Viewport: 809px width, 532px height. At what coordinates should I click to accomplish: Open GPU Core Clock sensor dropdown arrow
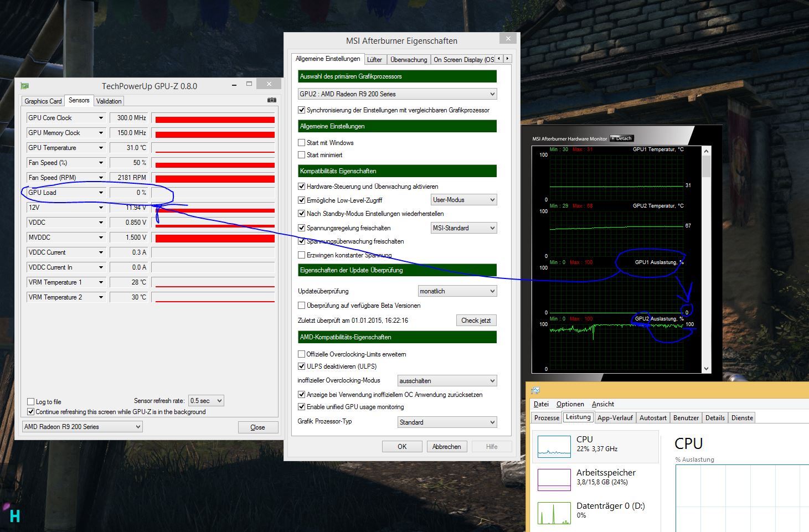(x=101, y=118)
